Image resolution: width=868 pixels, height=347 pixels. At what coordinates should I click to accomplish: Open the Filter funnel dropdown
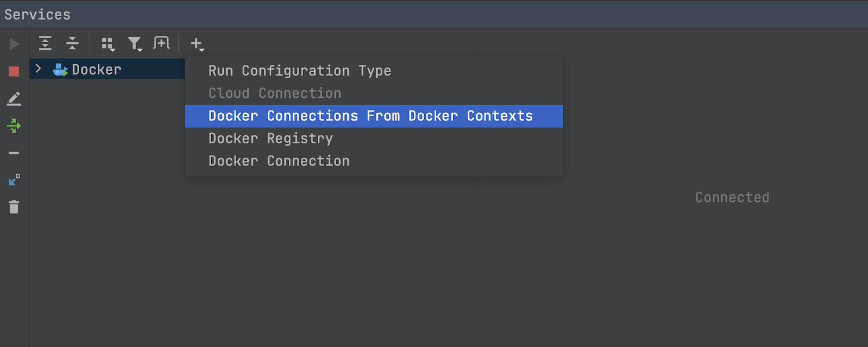(135, 44)
